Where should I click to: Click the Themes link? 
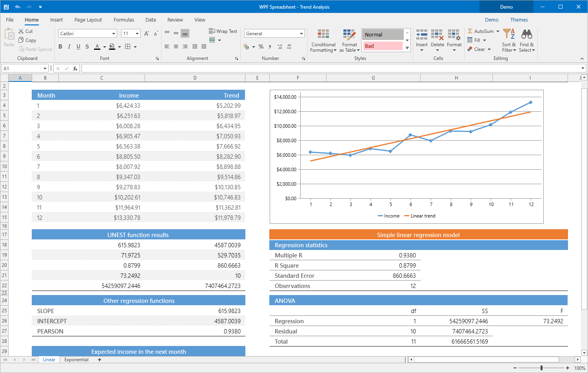[519, 20]
